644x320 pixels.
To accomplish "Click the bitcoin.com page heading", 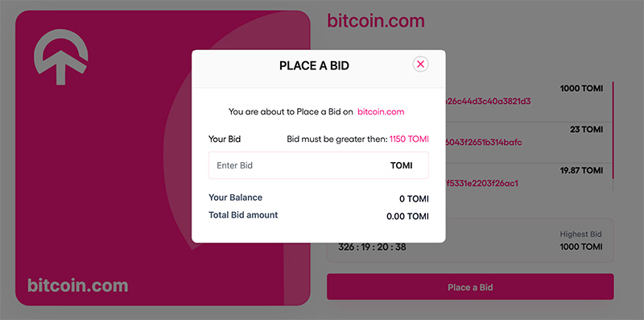I will [x=375, y=21].
